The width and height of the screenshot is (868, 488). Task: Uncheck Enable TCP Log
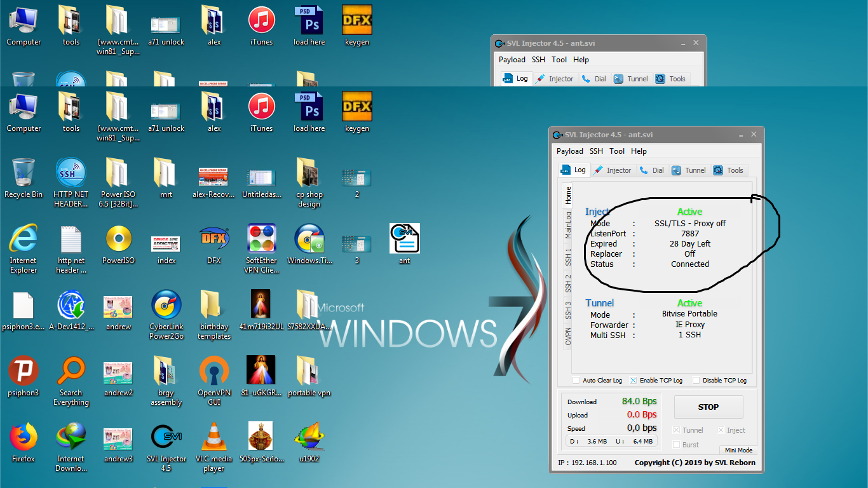(x=633, y=380)
